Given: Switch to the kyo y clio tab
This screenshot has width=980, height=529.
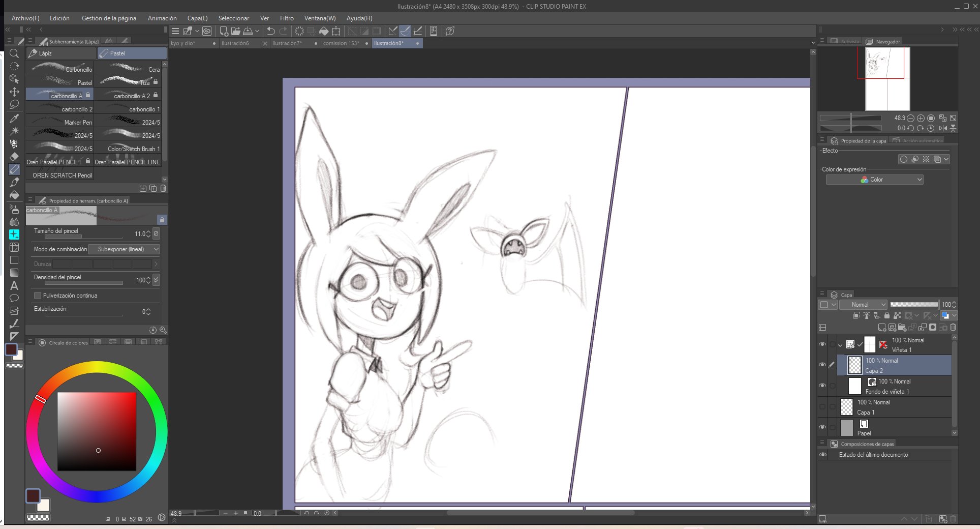Looking at the screenshot, I should coord(194,43).
